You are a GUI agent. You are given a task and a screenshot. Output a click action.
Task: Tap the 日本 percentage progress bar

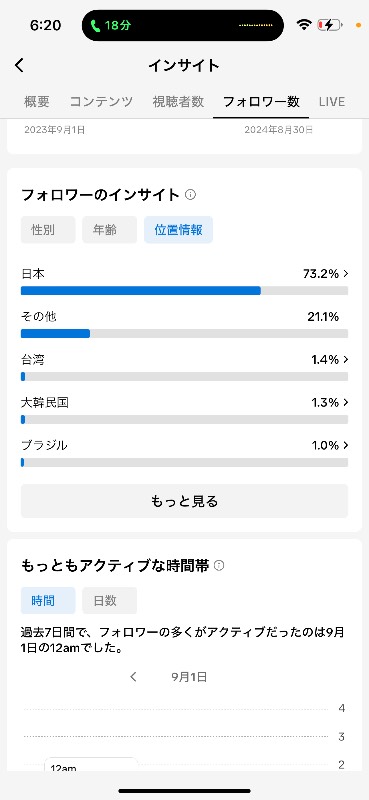184,291
